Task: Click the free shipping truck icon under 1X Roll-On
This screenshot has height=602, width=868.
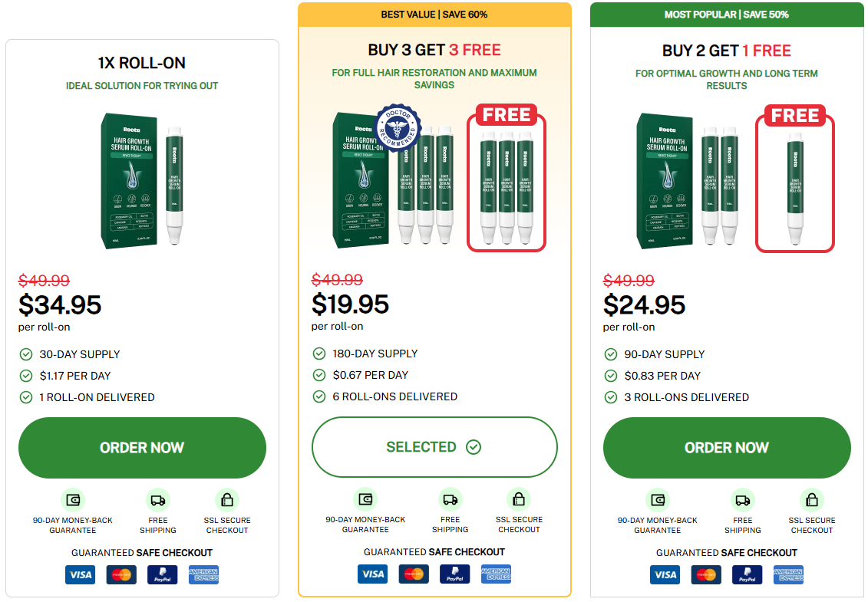Action: click(158, 501)
